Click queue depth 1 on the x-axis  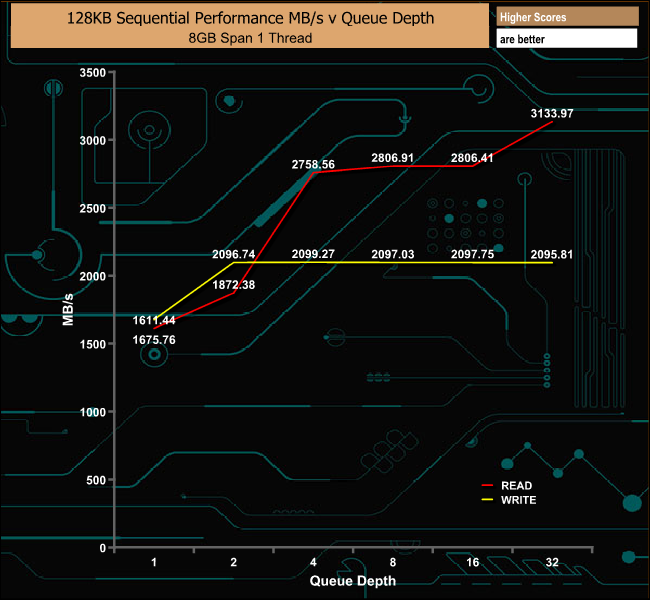154,562
